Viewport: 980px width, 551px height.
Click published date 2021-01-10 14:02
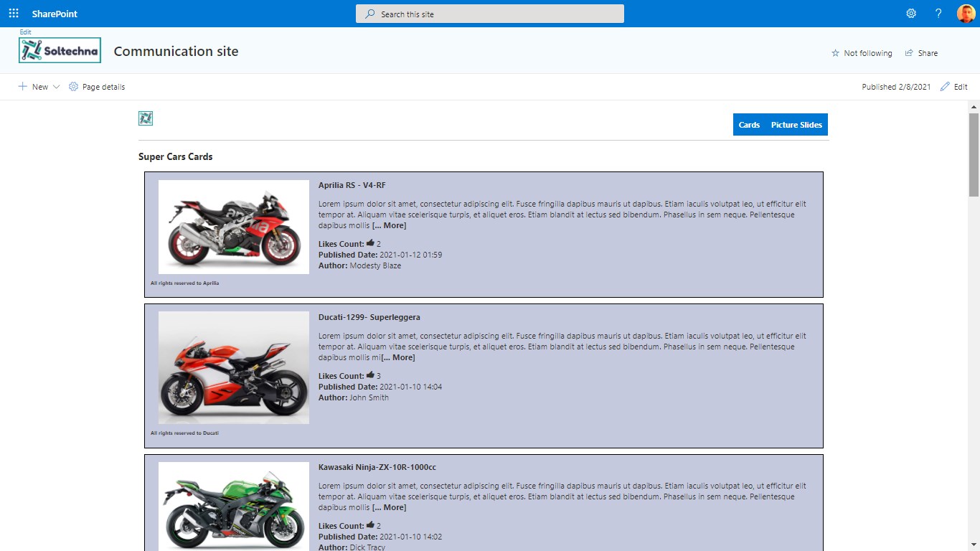(410, 537)
